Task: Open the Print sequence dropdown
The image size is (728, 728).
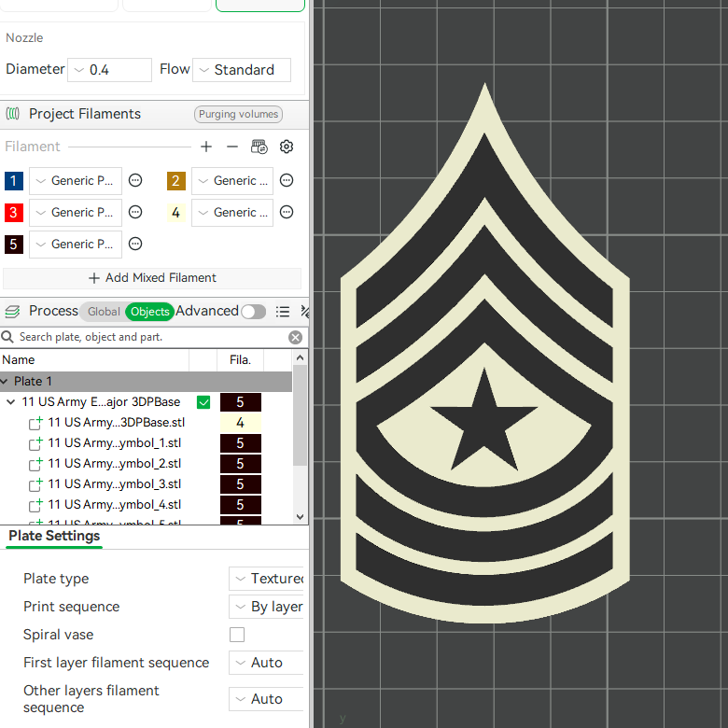Action: [x=267, y=607]
